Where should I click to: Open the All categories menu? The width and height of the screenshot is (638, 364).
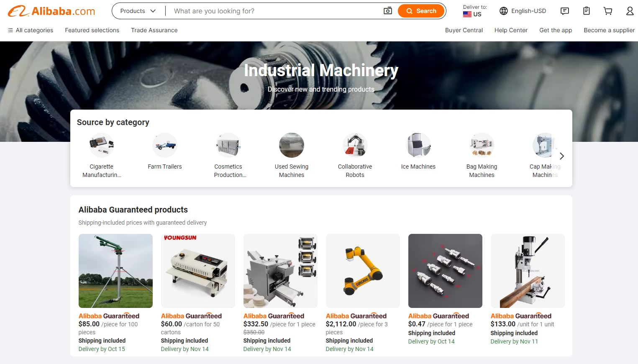pos(31,30)
